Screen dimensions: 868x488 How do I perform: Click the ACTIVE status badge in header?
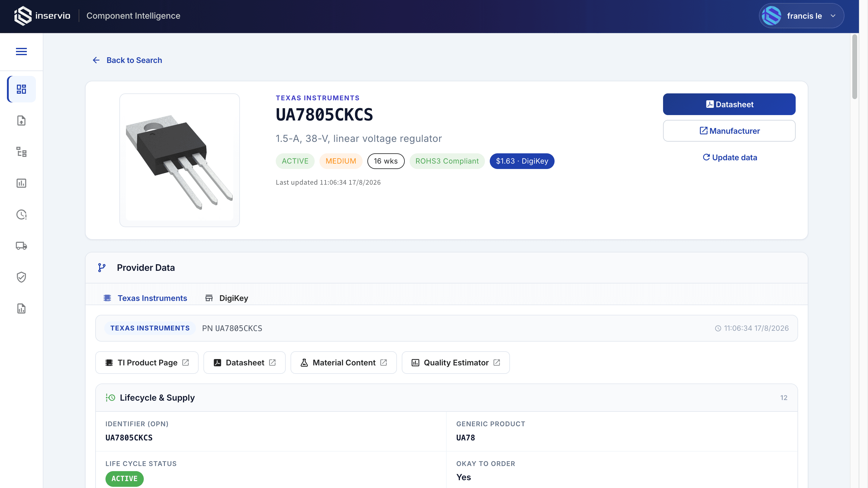[295, 161]
